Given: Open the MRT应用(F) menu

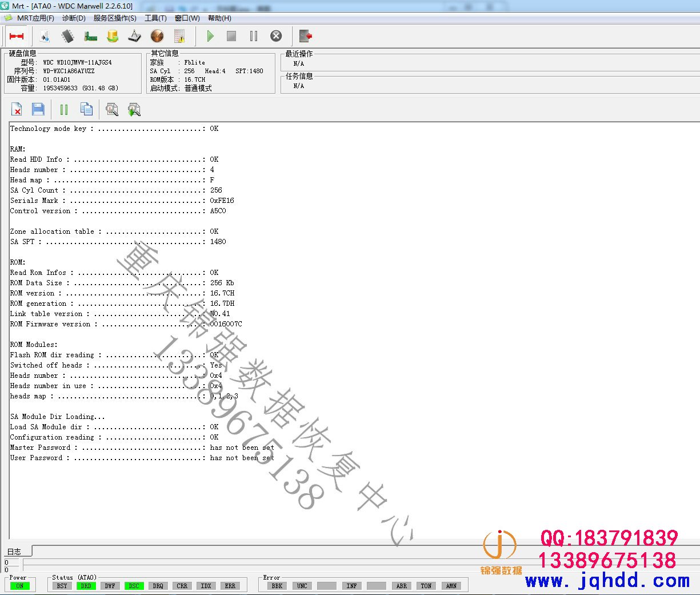Looking at the screenshot, I should [x=35, y=18].
